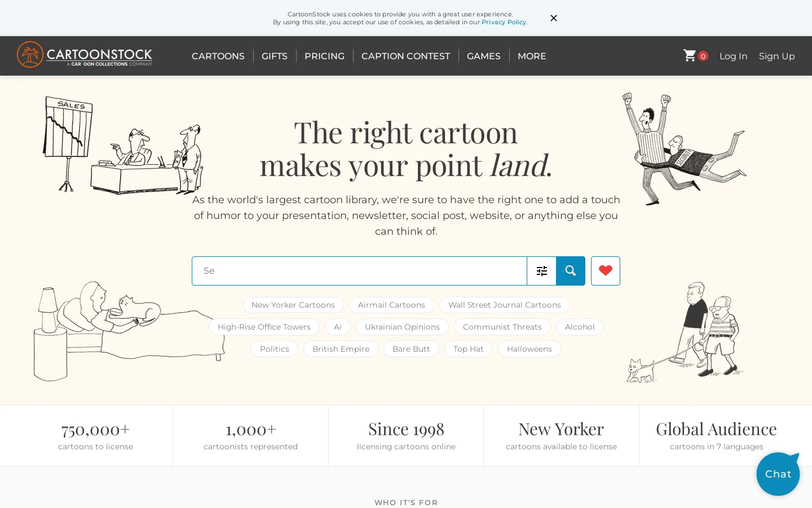
Task: Open the Caption Contest page
Action: [406, 56]
